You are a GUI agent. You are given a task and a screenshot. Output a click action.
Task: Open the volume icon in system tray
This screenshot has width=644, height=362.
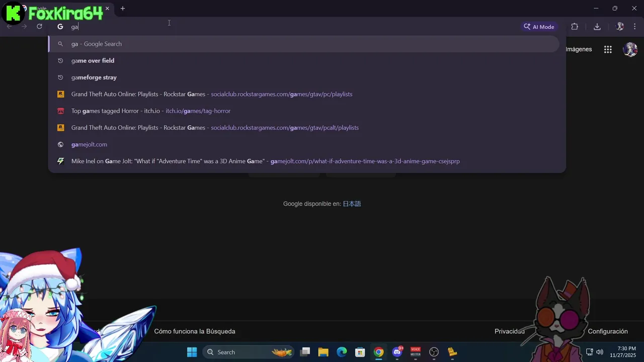599,352
